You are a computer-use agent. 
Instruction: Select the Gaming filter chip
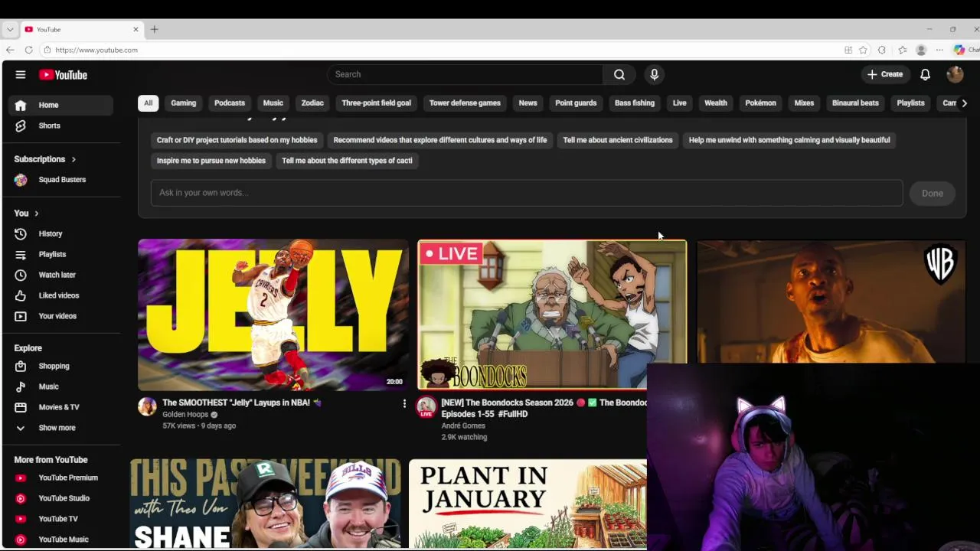[183, 103]
